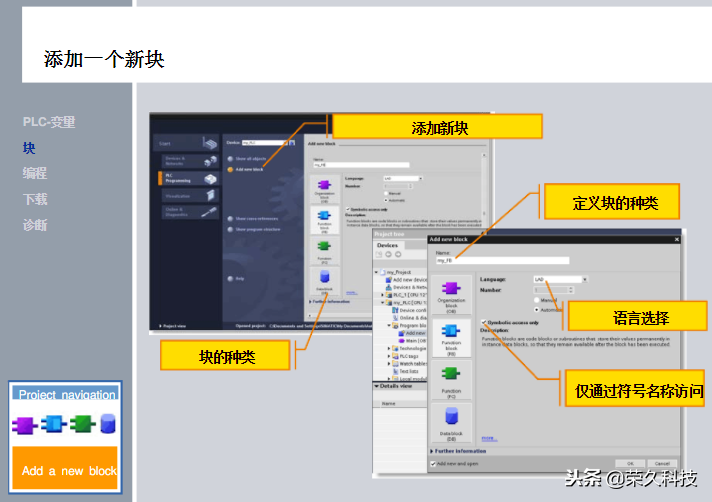Select the purple Organization block icon
Screen dimensions: 712x502
click(451, 288)
